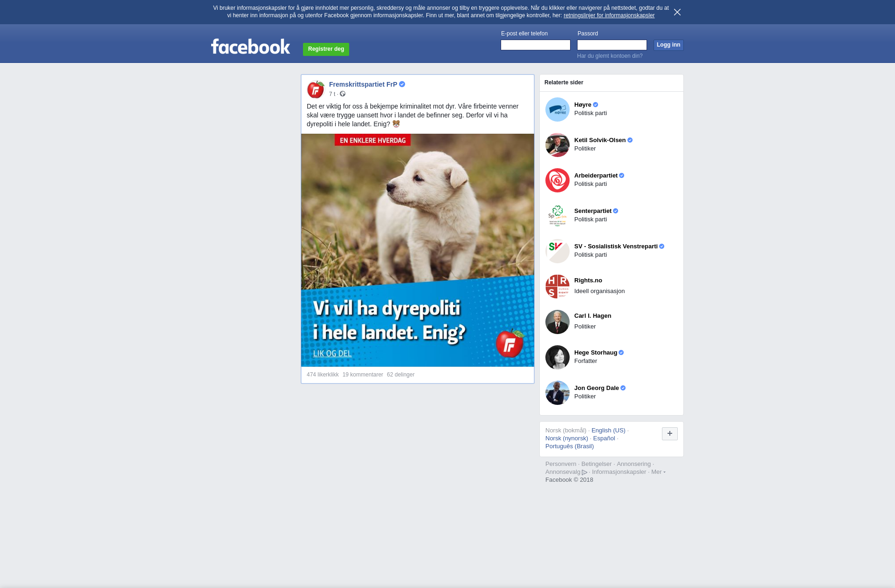Viewport: 895px width, 588px height.
Task: Open the dyrepoliti puppy post image
Action: coord(418,250)
